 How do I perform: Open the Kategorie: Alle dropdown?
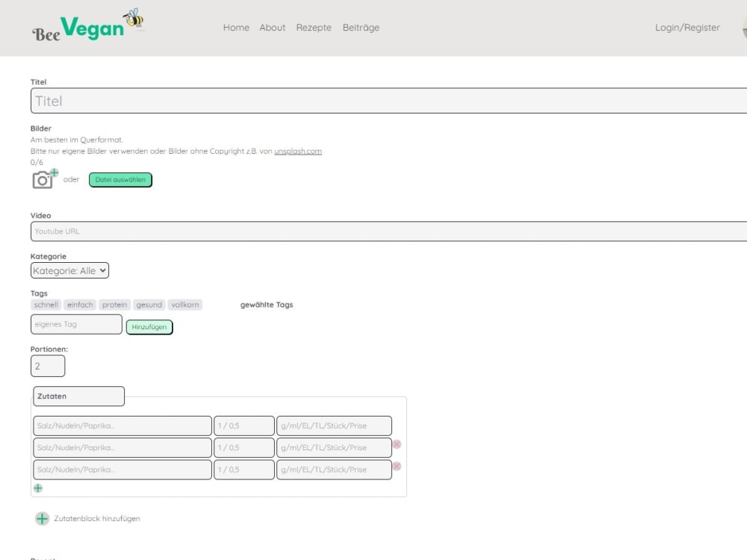coord(69,270)
